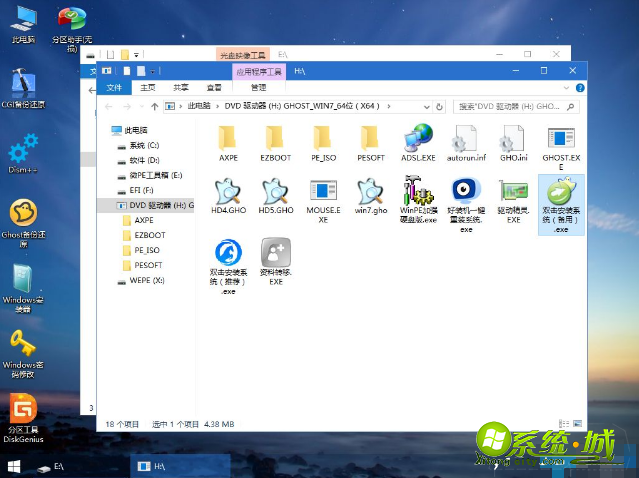The width and height of the screenshot is (639, 478).
Task: Switch to details view layout
Action: (x=564, y=424)
